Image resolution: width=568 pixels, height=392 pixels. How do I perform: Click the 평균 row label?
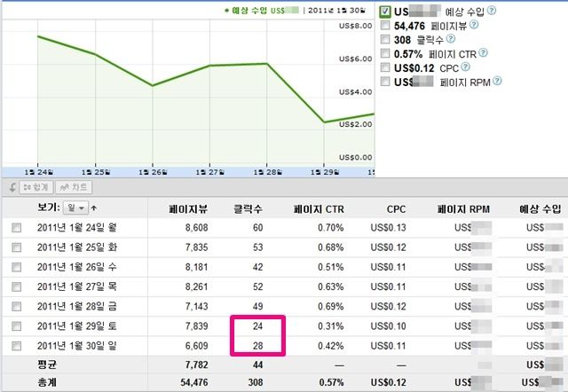tap(47, 365)
